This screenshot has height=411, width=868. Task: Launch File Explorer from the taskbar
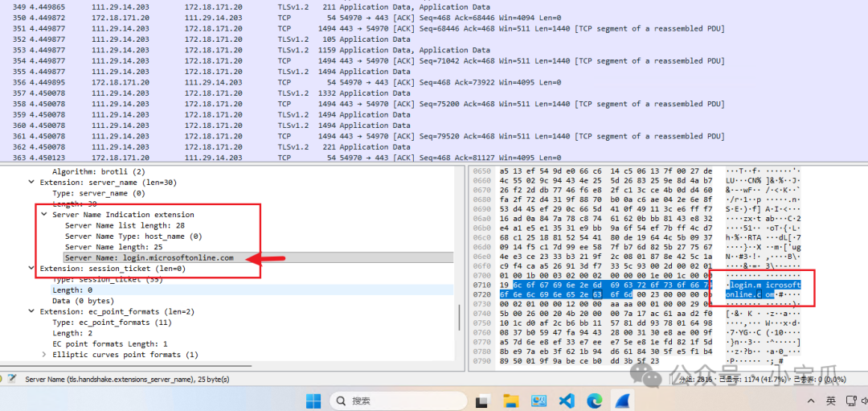click(511, 401)
